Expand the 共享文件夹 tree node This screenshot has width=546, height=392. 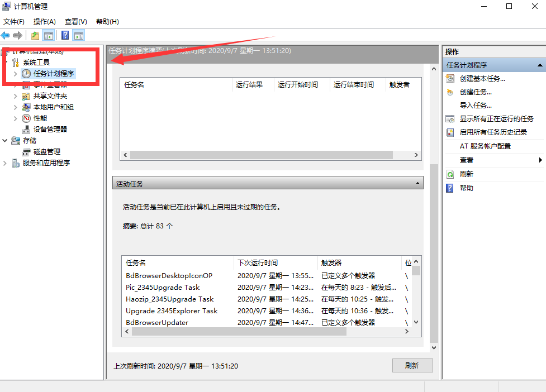(x=16, y=95)
